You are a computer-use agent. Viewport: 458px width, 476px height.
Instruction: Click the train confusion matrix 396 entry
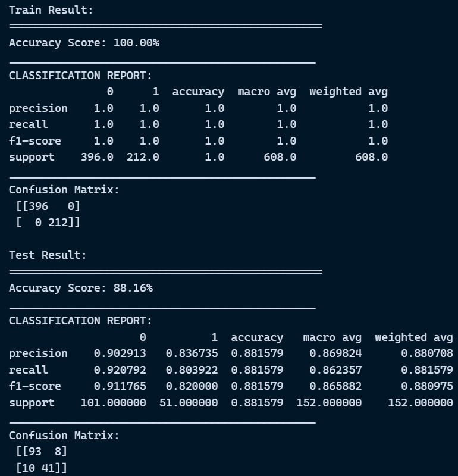point(38,206)
